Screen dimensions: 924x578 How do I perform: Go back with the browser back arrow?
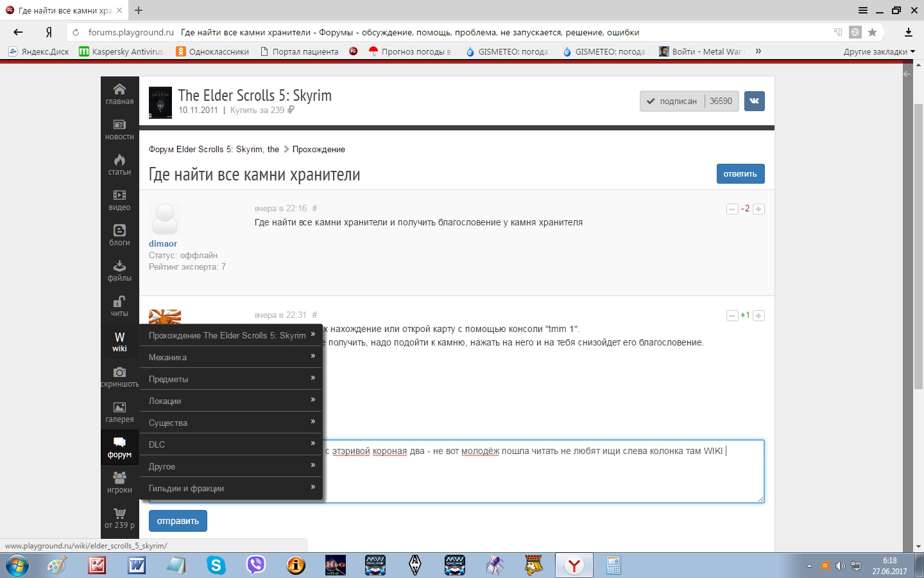18,32
